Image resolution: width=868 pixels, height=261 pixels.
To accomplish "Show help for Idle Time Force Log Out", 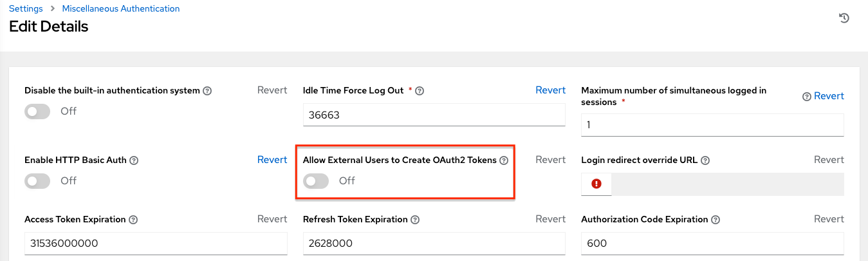I will (420, 91).
